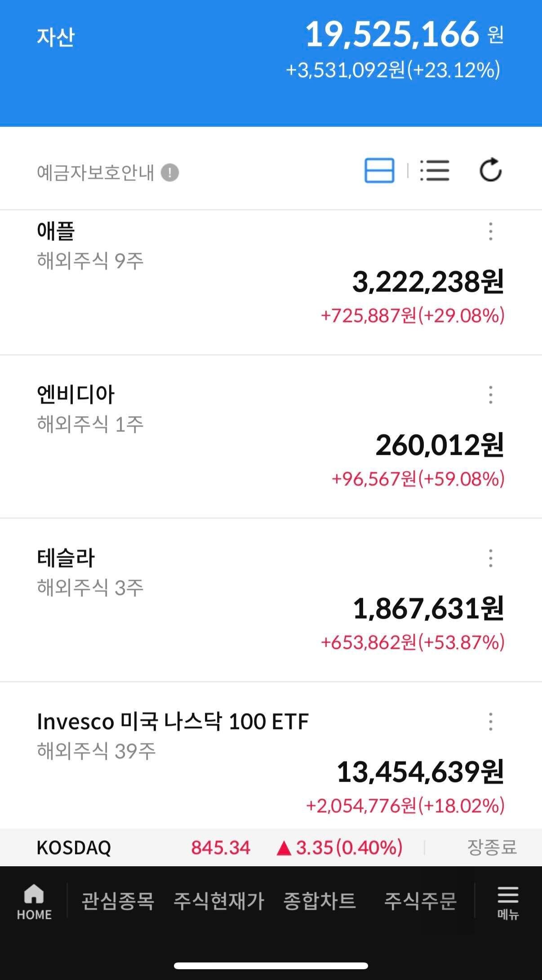Go to HOME tab

(x=34, y=901)
